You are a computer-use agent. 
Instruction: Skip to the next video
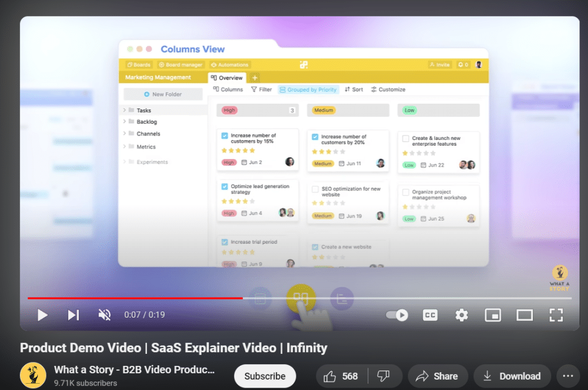[x=73, y=315]
